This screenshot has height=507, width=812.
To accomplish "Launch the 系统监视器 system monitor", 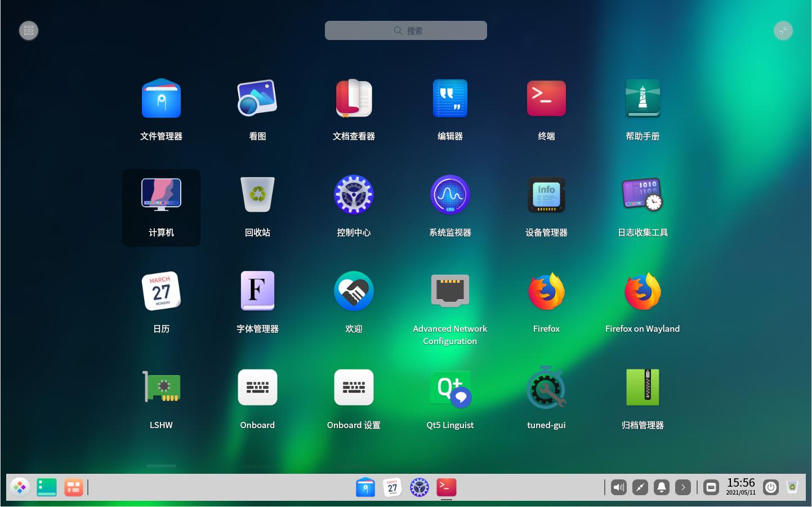I will (450, 195).
